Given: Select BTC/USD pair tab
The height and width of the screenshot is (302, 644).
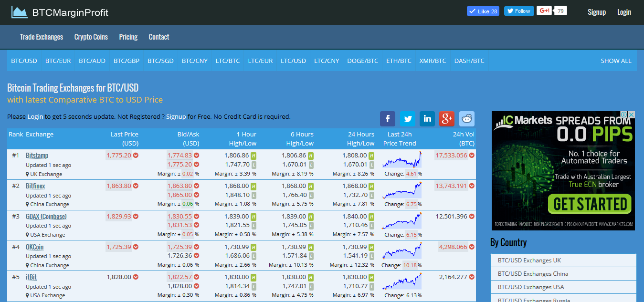Looking at the screenshot, I should (x=24, y=61).
